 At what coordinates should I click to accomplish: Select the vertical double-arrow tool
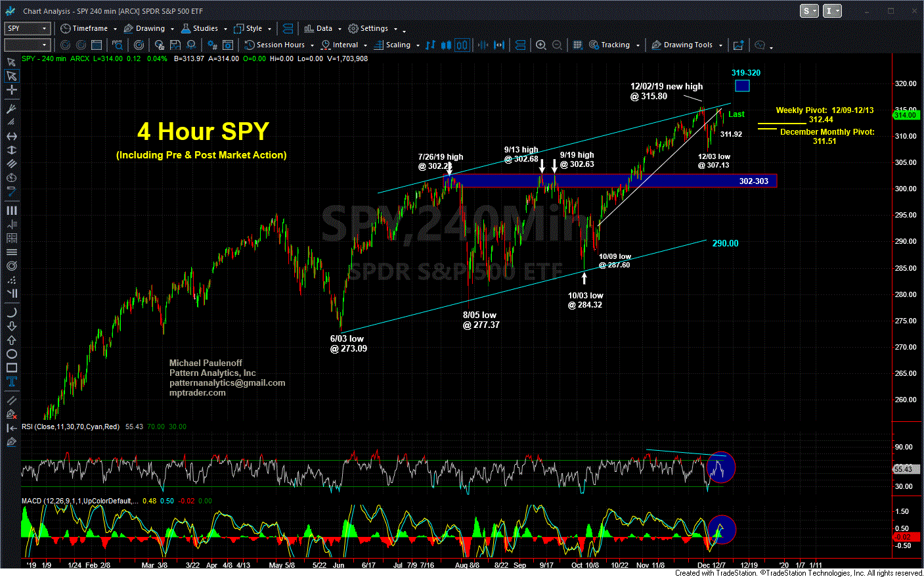click(11, 150)
